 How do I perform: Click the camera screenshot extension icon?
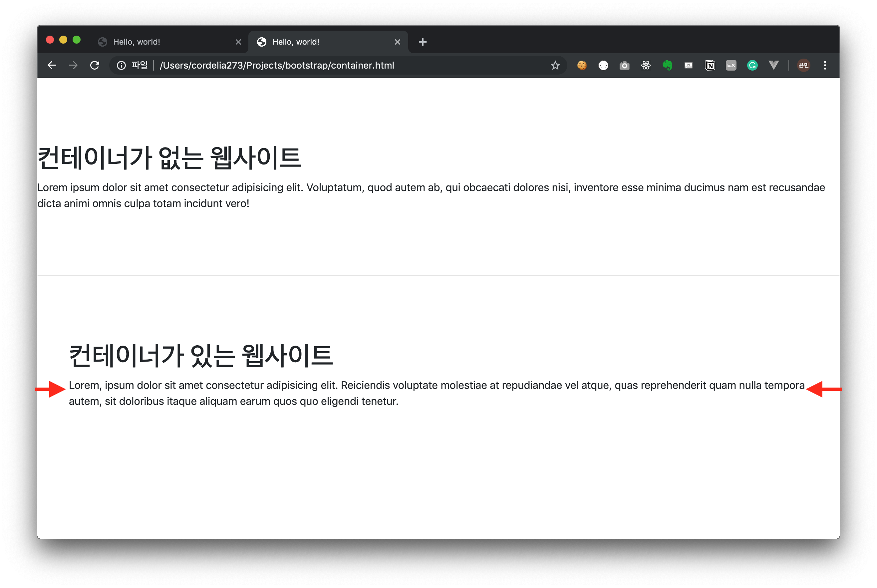[x=624, y=65]
